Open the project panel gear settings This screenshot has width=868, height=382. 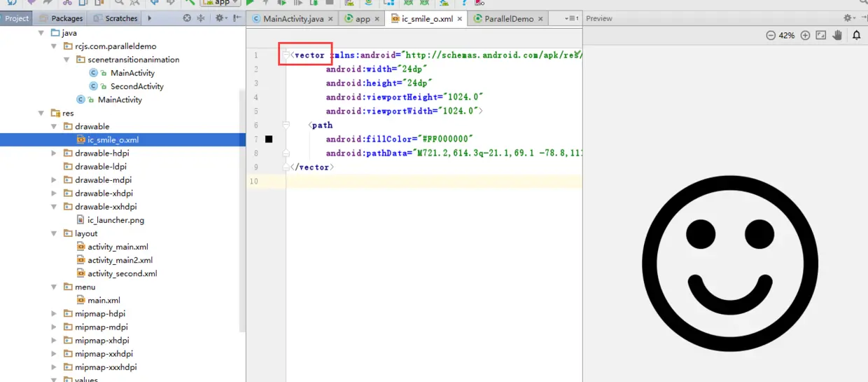pyautogui.click(x=221, y=18)
